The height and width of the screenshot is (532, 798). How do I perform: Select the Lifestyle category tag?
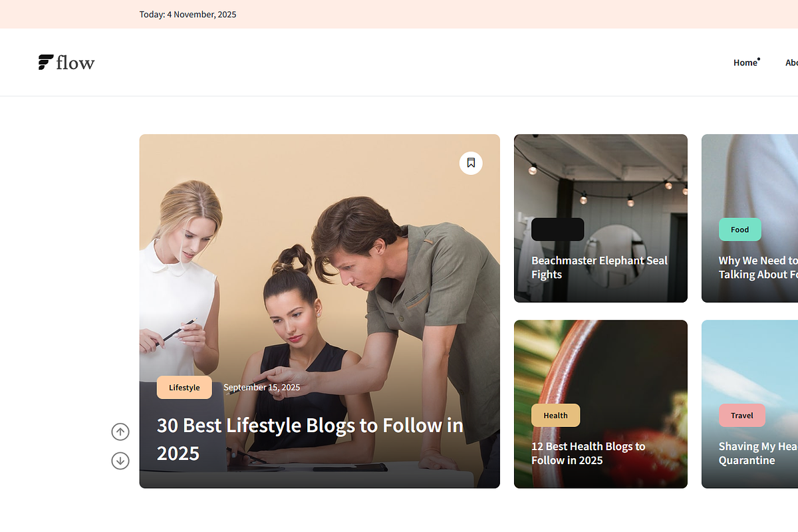point(184,388)
